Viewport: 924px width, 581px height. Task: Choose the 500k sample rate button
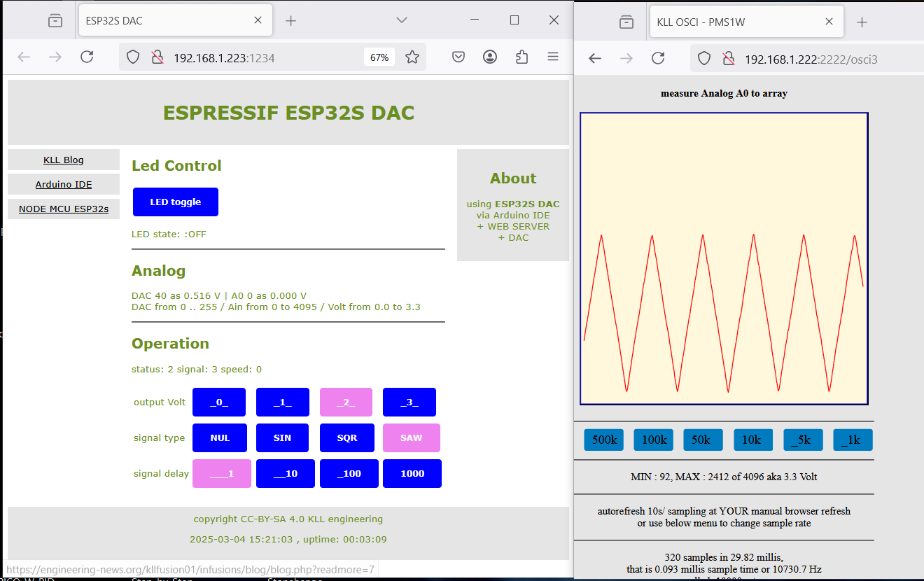pyautogui.click(x=604, y=440)
